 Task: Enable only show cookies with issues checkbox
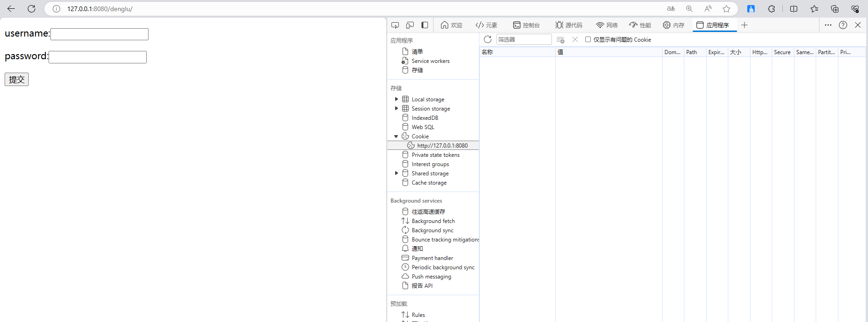tap(588, 39)
